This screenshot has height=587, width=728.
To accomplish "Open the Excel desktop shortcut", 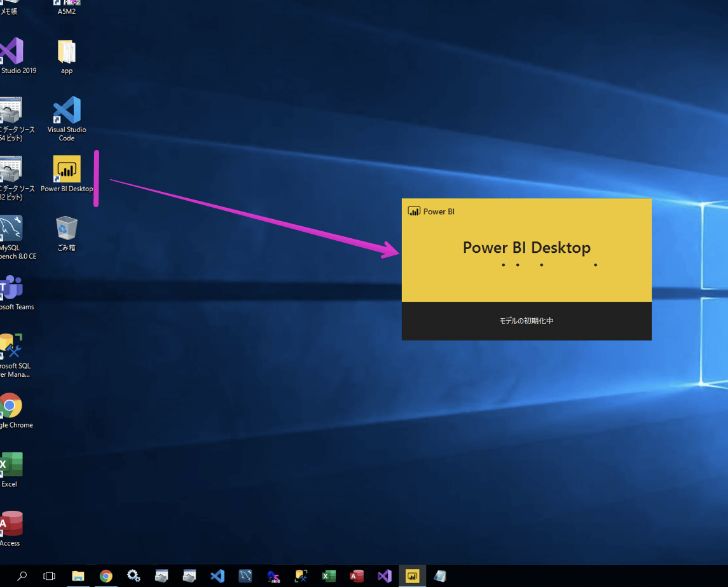I will point(11,469).
